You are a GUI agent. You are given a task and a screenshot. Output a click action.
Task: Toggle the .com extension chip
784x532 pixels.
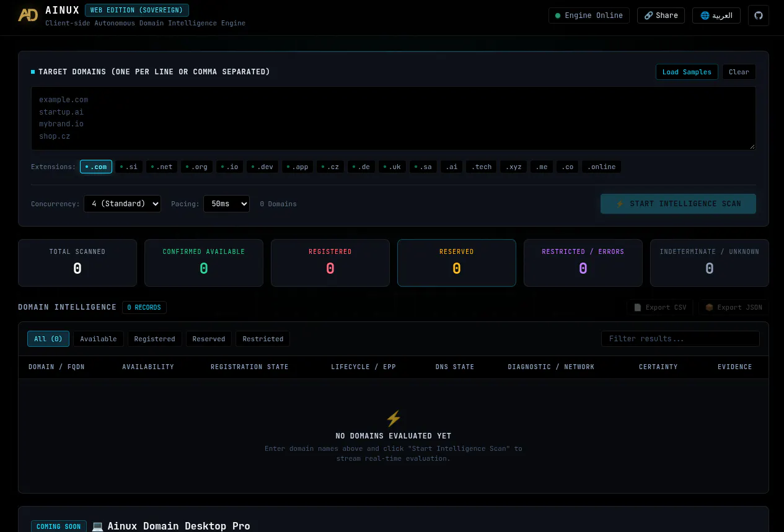(x=96, y=167)
